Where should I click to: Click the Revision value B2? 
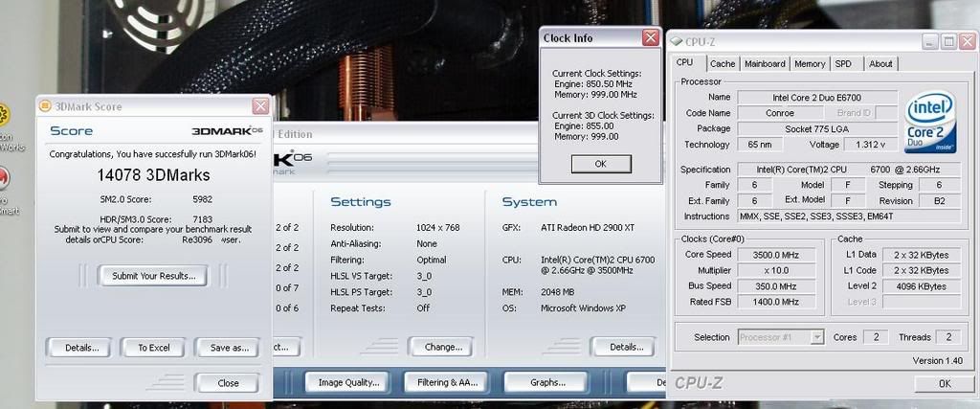(x=940, y=201)
